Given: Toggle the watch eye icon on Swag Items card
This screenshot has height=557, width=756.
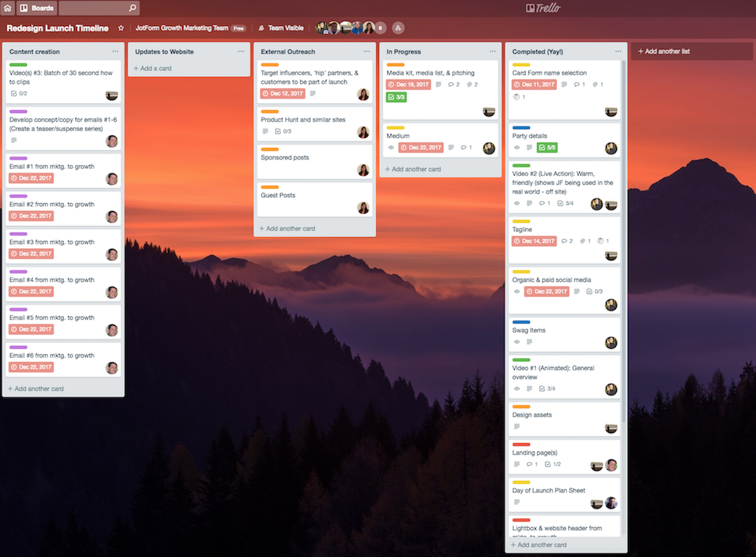Looking at the screenshot, I should click(x=517, y=342).
